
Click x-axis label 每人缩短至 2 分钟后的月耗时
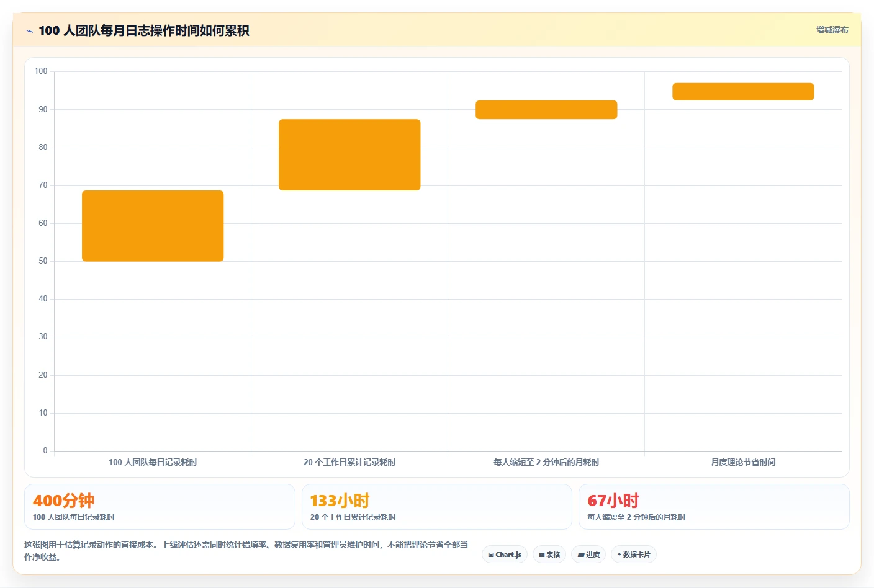tap(546, 462)
